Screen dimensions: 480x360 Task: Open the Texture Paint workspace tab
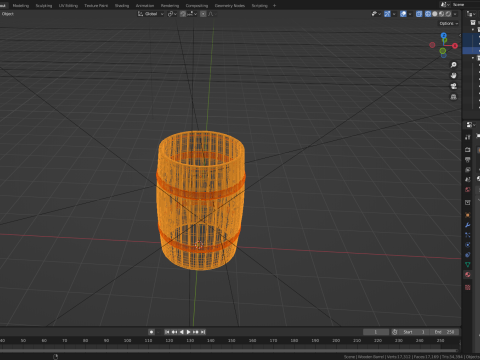tap(96, 6)
